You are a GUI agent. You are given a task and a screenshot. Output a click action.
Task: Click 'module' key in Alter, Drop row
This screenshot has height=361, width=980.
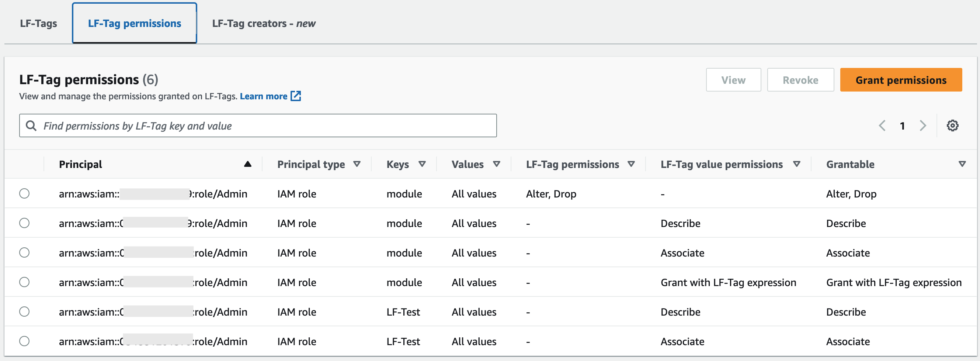pos(404,194)
